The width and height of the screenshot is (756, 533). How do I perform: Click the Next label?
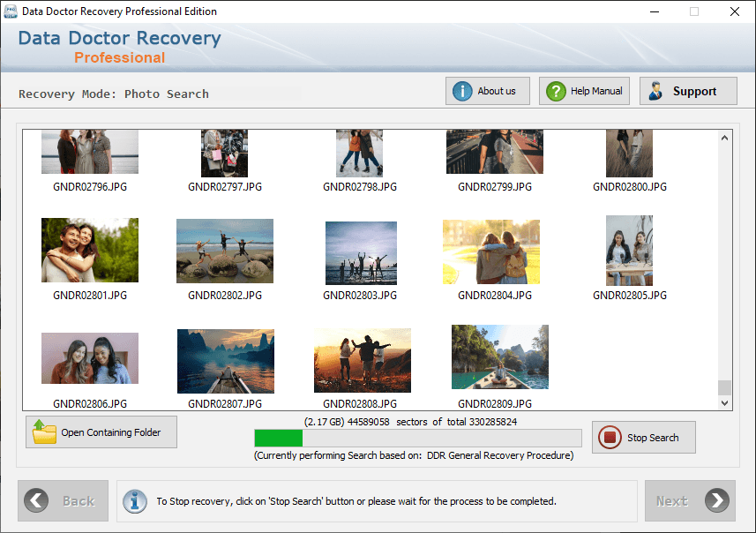pos(671,501)
